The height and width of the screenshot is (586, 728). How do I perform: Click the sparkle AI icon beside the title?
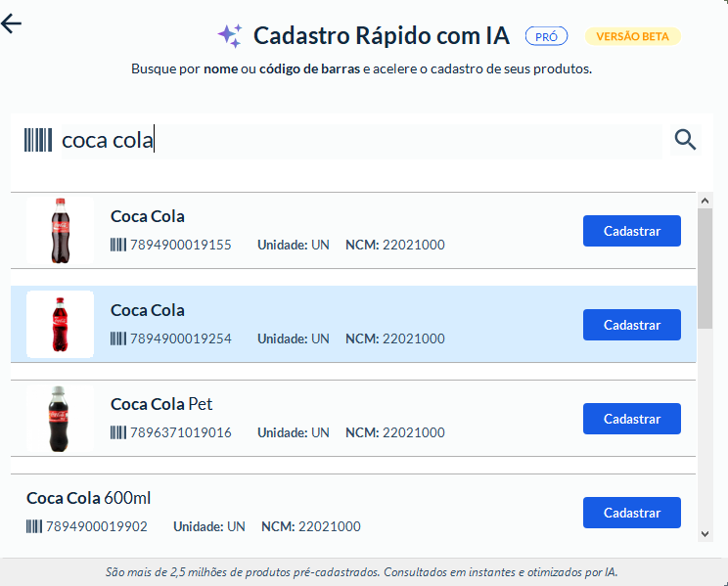coord(230,36)
